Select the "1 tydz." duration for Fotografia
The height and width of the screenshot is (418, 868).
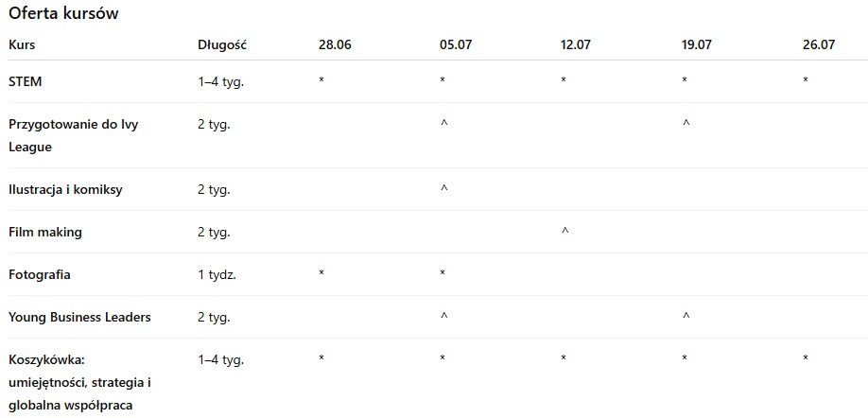click(217, 274)
